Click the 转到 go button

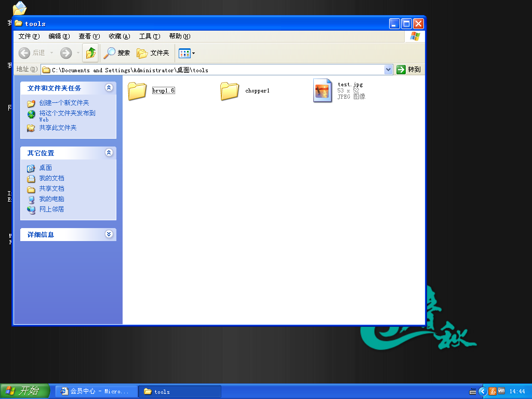(x=408, y=70)
